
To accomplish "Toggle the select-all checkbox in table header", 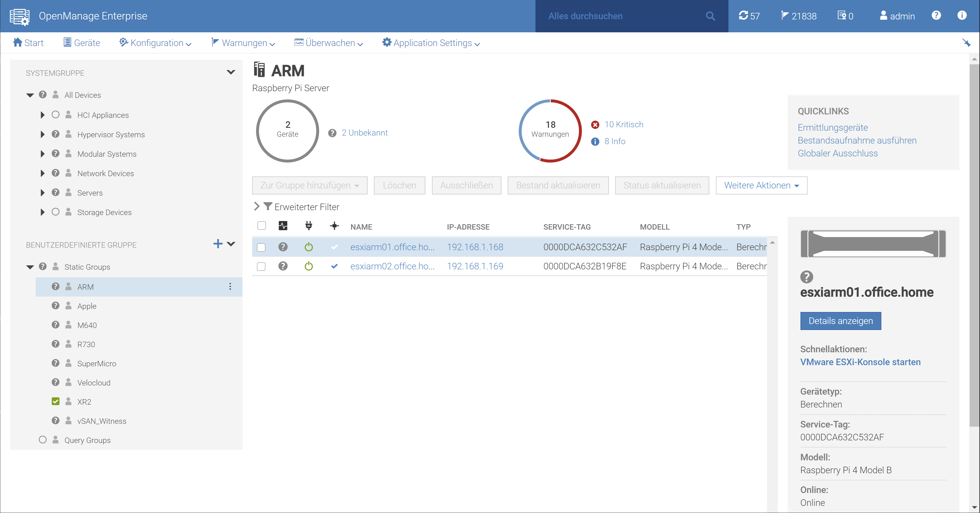I will [261, 226].
